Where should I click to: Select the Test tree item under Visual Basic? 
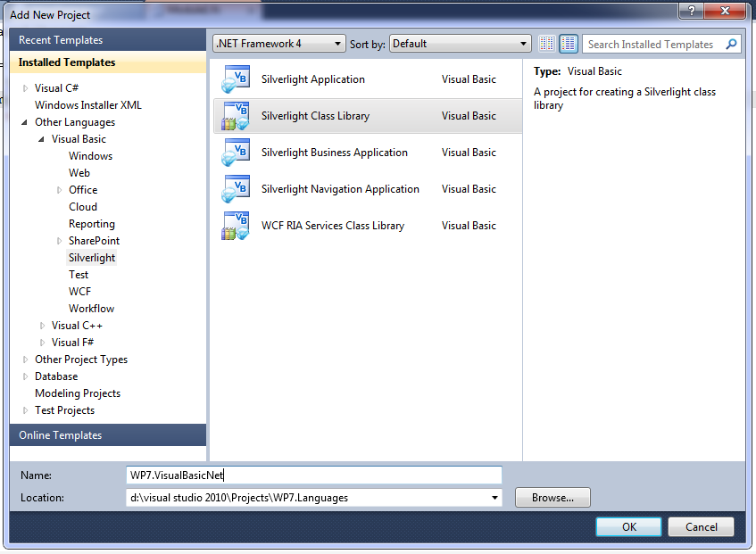[79, 275]
